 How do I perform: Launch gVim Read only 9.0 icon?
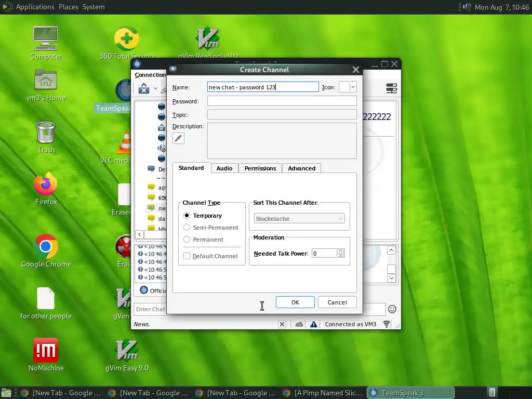click(208, 43)
